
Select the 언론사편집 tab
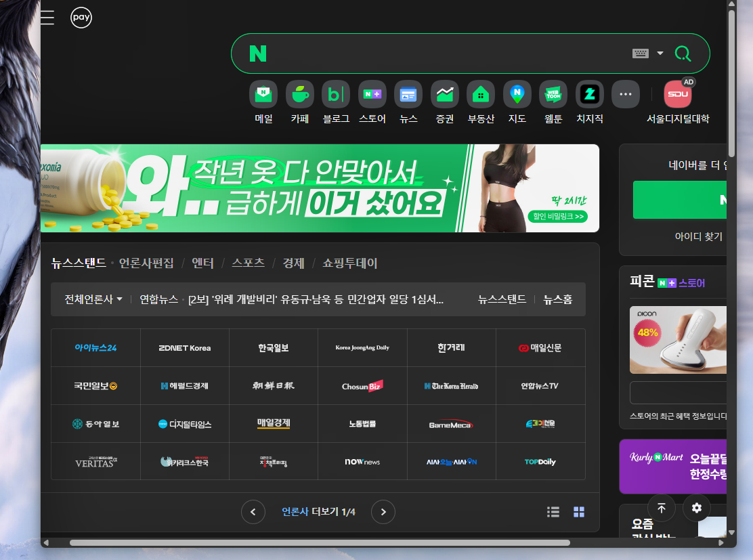click(146, 263)
